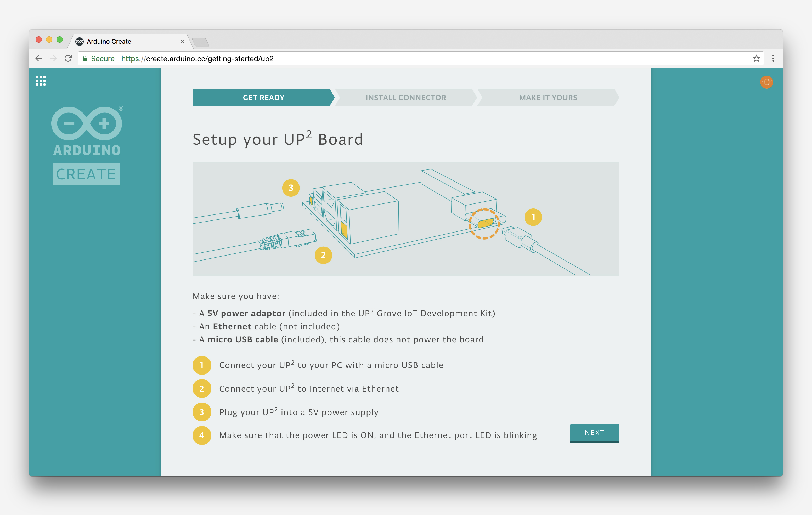The image size is (812, 515).
Task: Open a new browser tab
Action: coord(200,42)
